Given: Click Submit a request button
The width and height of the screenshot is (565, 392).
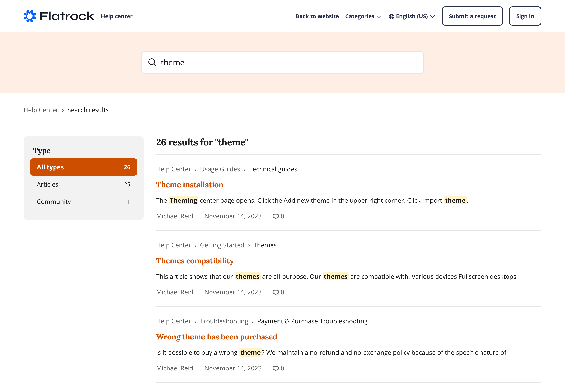Looking at the screenshot, I should point(472,16).
